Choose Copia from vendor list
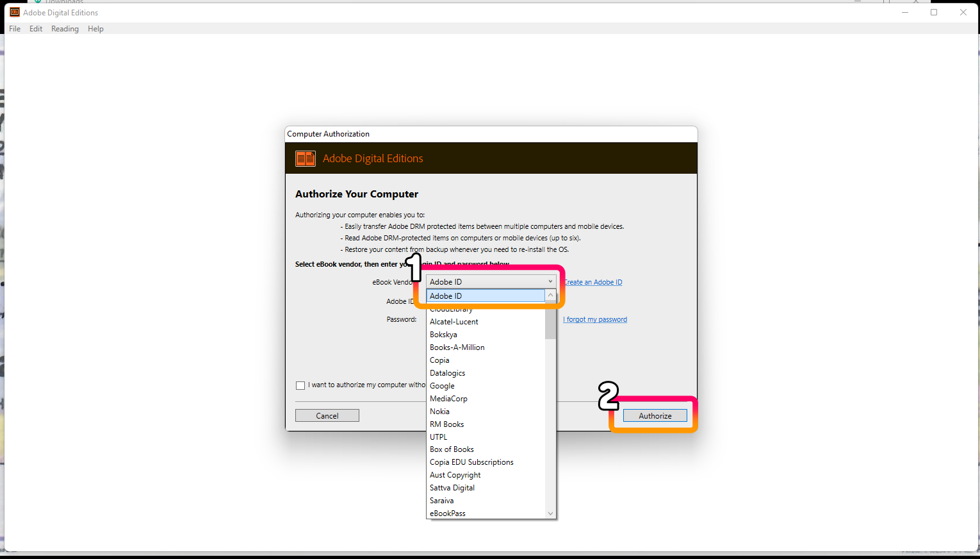The width and height of the screenshot is (980, 559). click(486, 360)
